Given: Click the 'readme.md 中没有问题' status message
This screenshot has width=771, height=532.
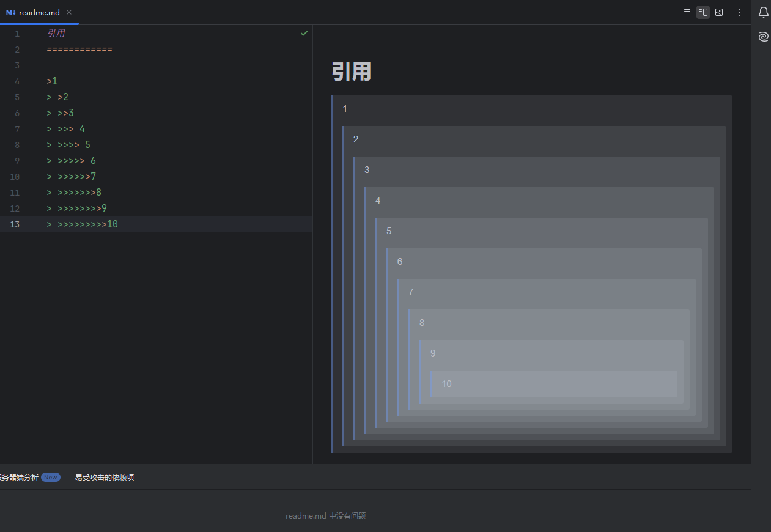Looking at the screenshot, I should (325, 515).
